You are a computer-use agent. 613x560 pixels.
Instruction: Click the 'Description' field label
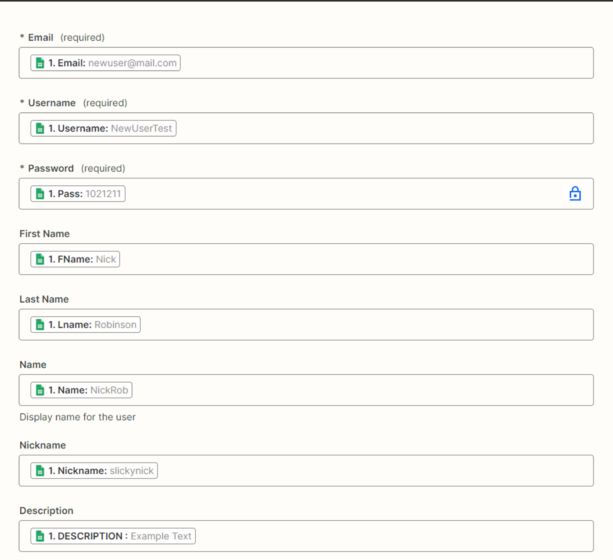pyautogui.click(x=47, y=511)
